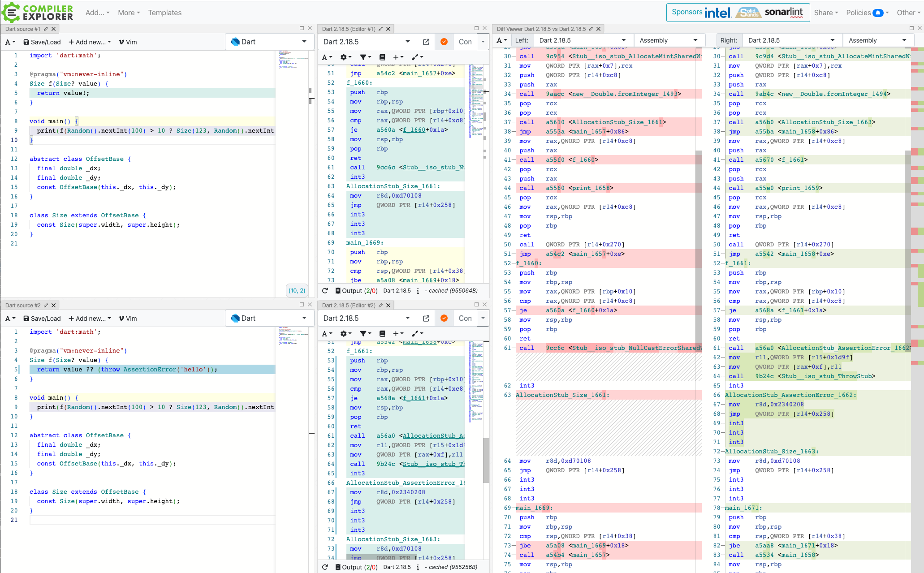The height and width of the screenshot is (573, 924).
Task: Rename Dart source #1 tab with pencil icon
Action: pos(46,29)
